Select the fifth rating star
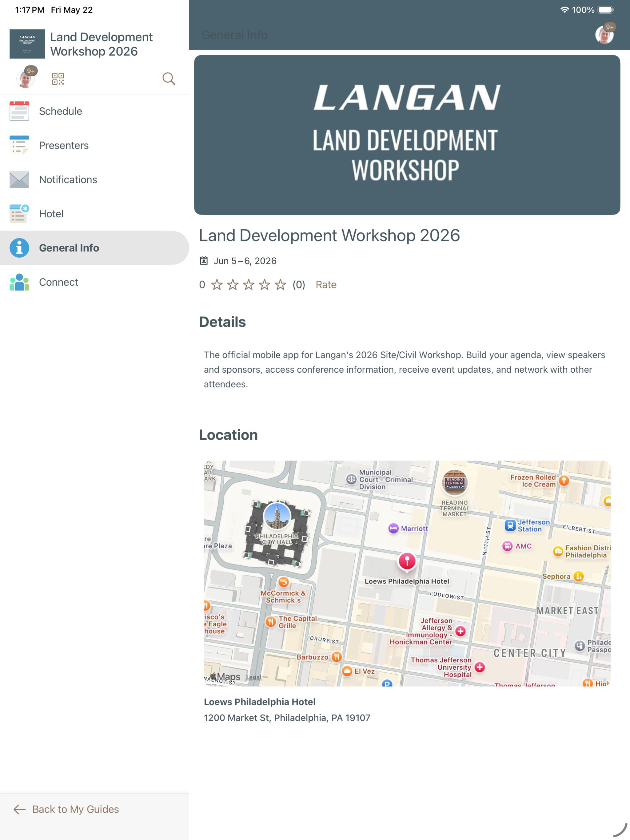Screen dimensions: 630x840 (281, 284)
